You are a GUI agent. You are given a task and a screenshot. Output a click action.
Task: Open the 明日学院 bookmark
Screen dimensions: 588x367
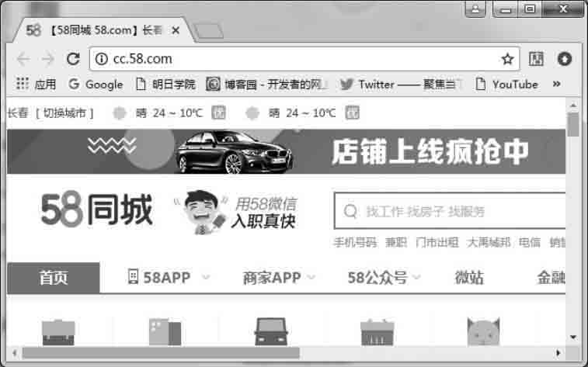(x=165, y=84)
